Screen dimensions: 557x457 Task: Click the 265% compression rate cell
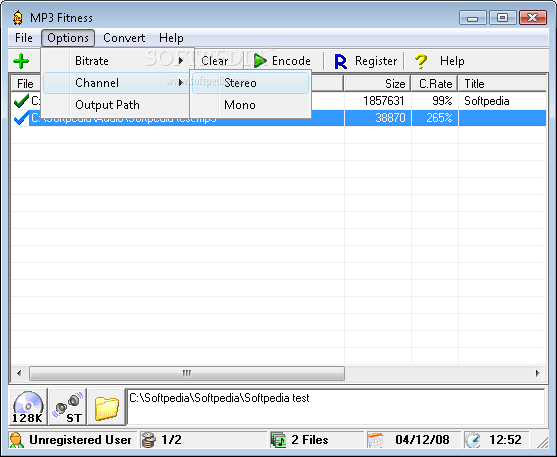click(439, 118)
